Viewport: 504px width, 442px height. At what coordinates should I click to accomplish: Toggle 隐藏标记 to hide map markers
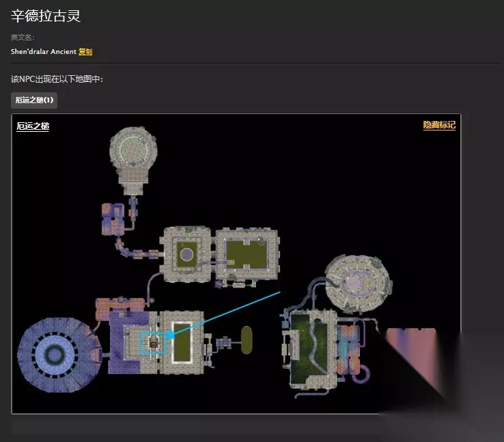439,125
